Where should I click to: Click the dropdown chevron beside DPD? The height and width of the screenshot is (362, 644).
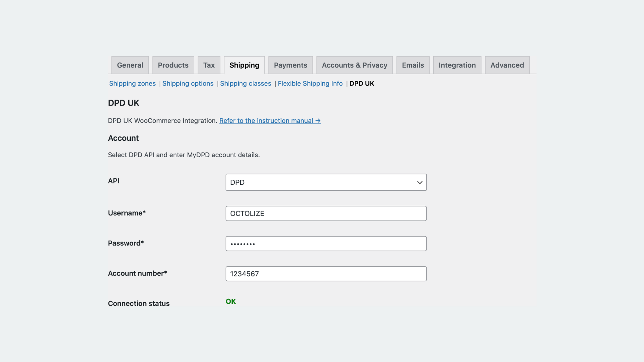(419, 182)
